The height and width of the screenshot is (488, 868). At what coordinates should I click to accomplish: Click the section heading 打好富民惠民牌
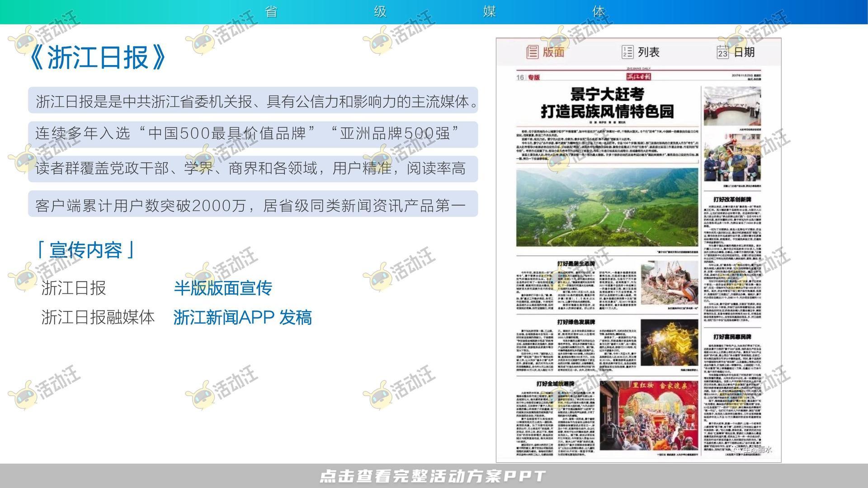732,337
